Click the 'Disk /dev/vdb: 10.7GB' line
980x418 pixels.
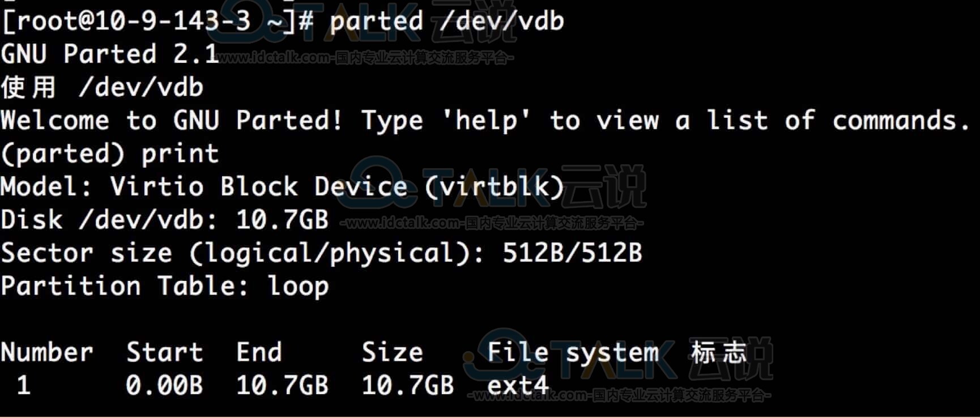click(165, 220)
